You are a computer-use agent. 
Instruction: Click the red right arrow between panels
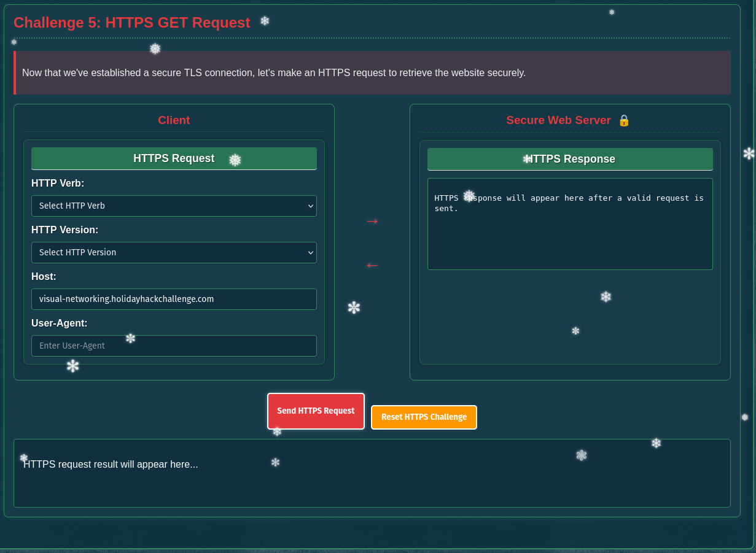[x=372, y=221]
